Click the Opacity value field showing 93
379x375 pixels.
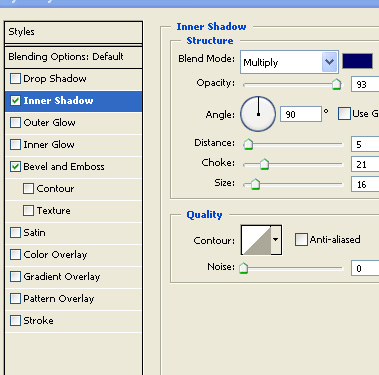365,84
